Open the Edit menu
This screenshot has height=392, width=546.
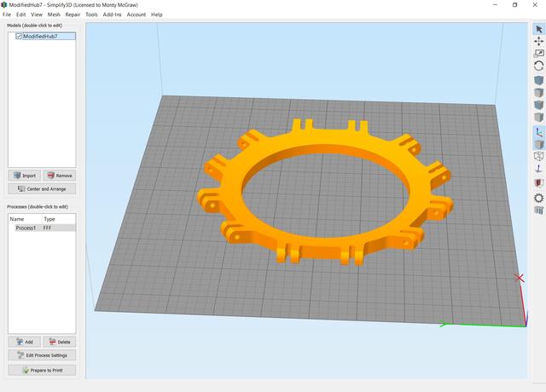pyautogui.click(x=20, y=14)
